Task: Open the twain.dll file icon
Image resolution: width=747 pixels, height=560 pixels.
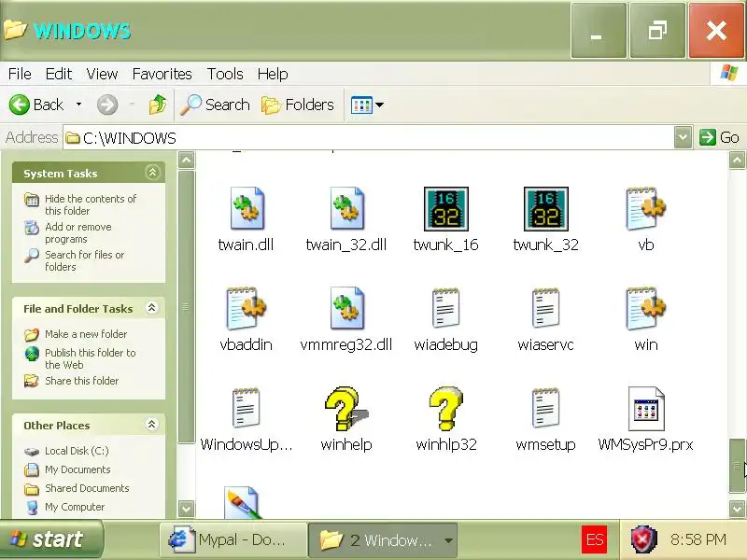Action: pyautogui.click(x=247, y=208)
